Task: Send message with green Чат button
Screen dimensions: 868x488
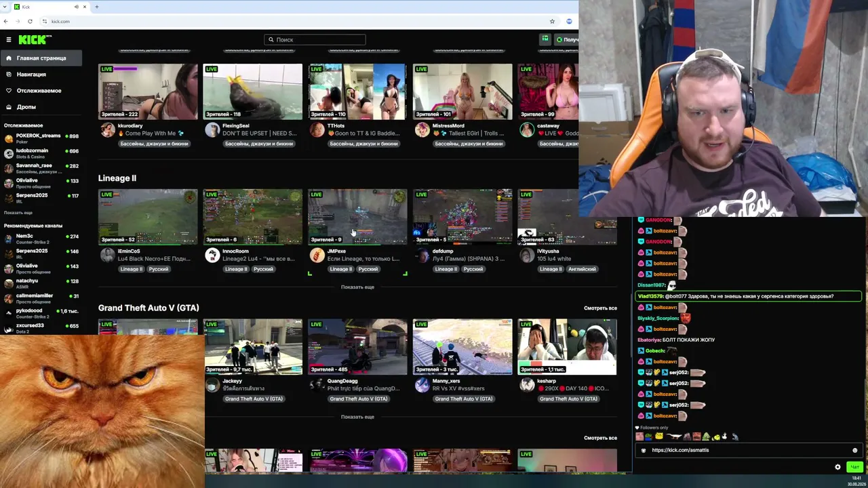Action: coord(854,467)
